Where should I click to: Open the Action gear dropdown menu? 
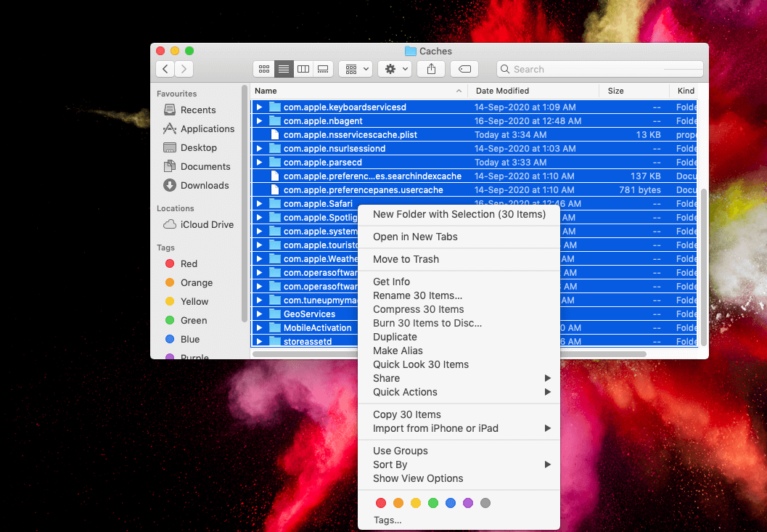tap(396, 69)
